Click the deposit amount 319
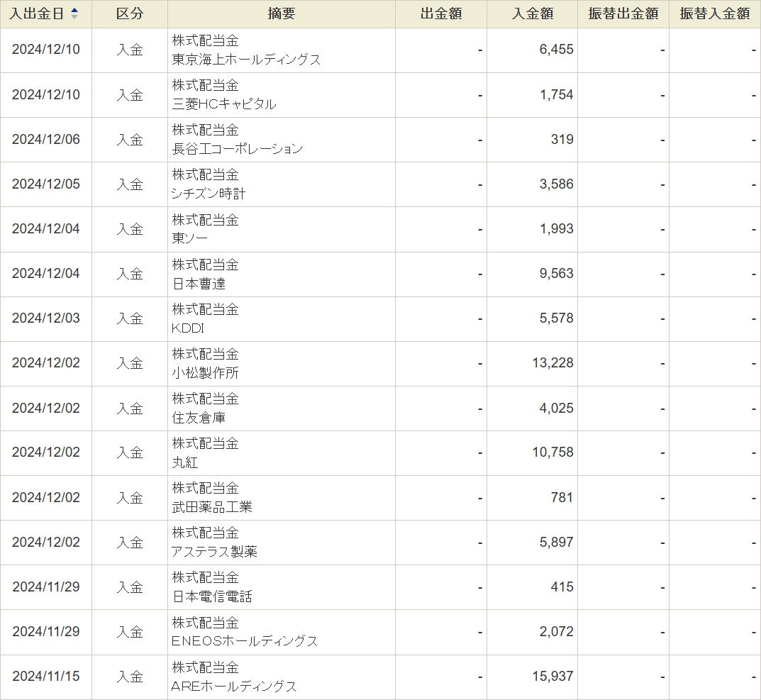The image size is (761, 700). pyautogui.click(x=562, y=139)
